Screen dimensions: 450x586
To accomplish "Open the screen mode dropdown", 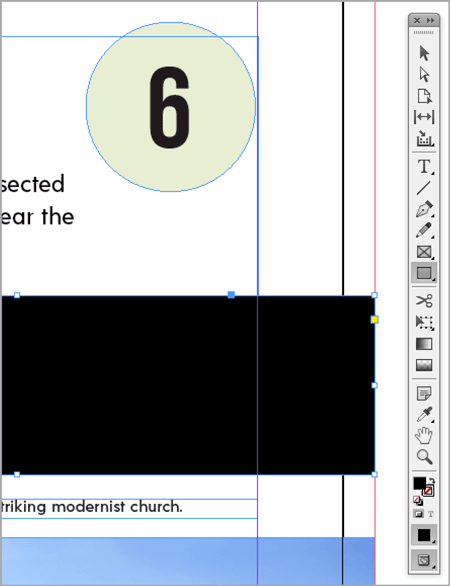I will 424,560.
